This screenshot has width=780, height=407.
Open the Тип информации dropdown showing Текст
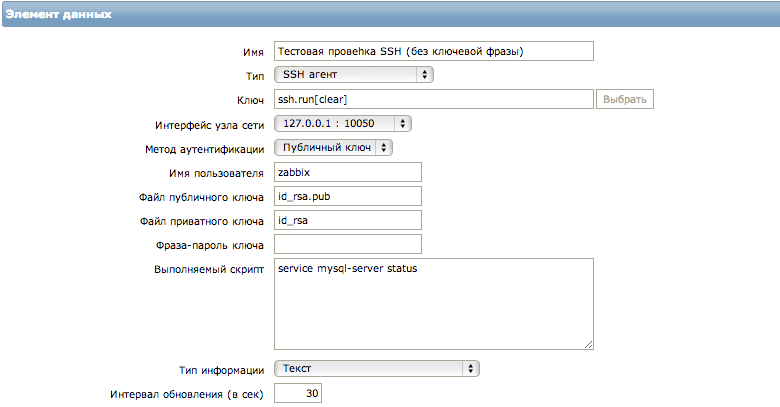pos(377,369)
